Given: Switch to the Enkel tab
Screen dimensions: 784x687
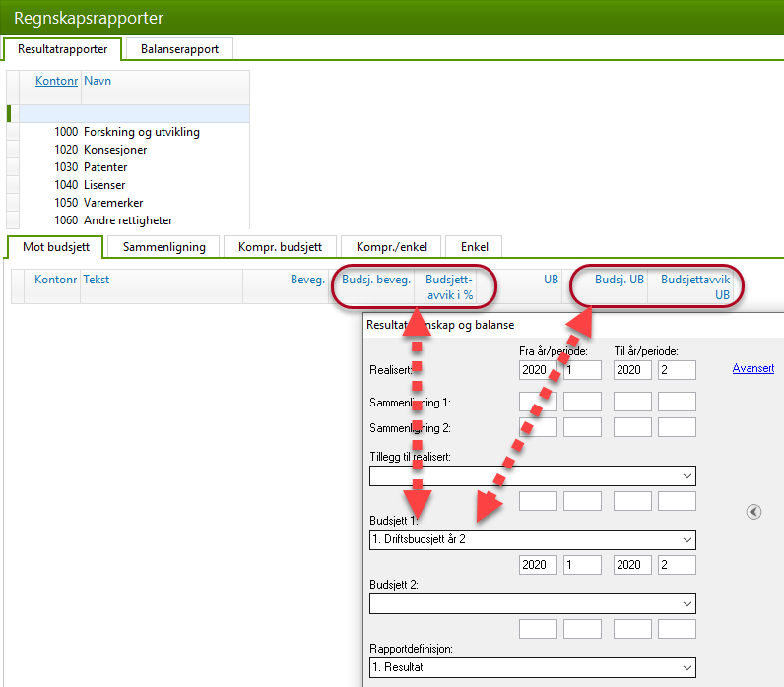Looking at the screenshot, I should pyautogui.click(x=474, y=247).
